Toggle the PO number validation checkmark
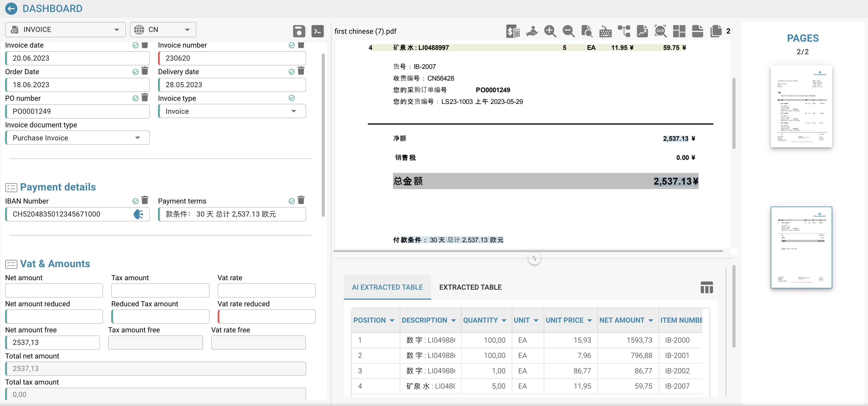The image size is (868, 406). pos(136,98)
